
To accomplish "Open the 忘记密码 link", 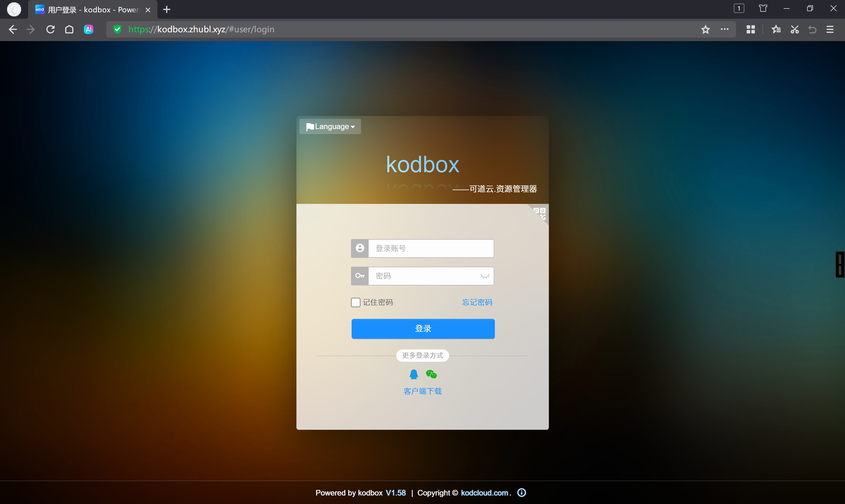I will 477,302.
